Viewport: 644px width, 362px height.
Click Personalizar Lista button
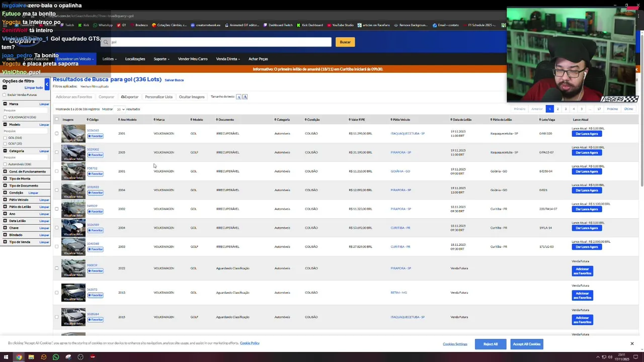[158, 97]
